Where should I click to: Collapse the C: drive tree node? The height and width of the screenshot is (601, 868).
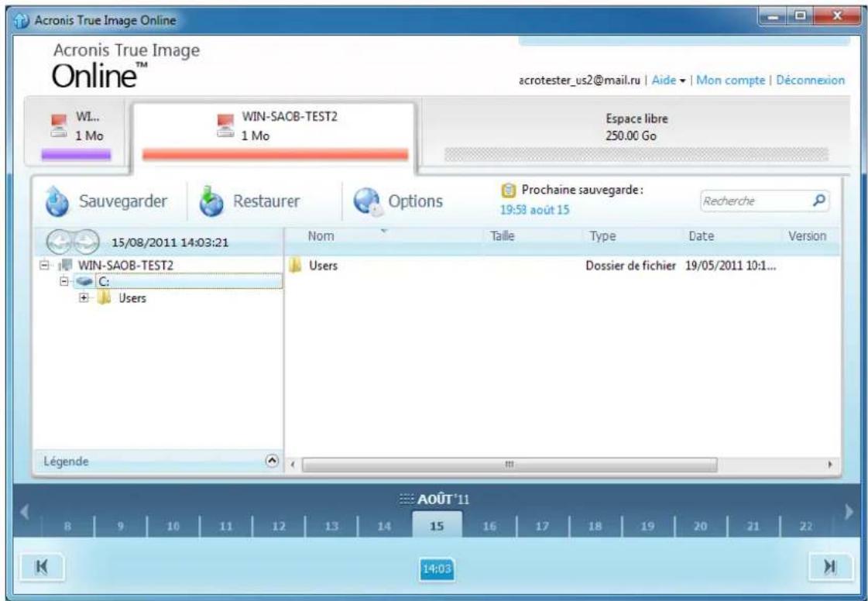click(x=64, y=281)
